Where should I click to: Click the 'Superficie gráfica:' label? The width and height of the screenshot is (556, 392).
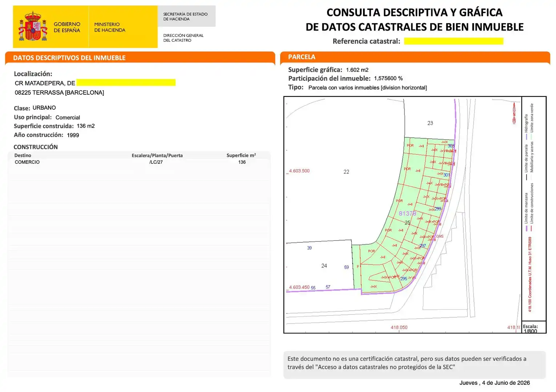(x=315, y=70)
